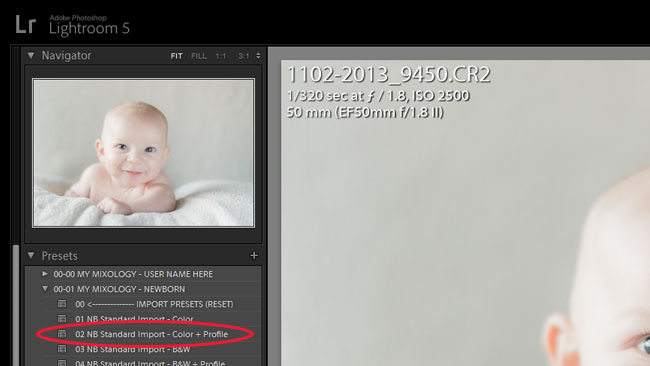Set navigator zoom to FIT
The height and width of the screenshot is (366, 650).
pyautogui.click(x=176, y=56)
